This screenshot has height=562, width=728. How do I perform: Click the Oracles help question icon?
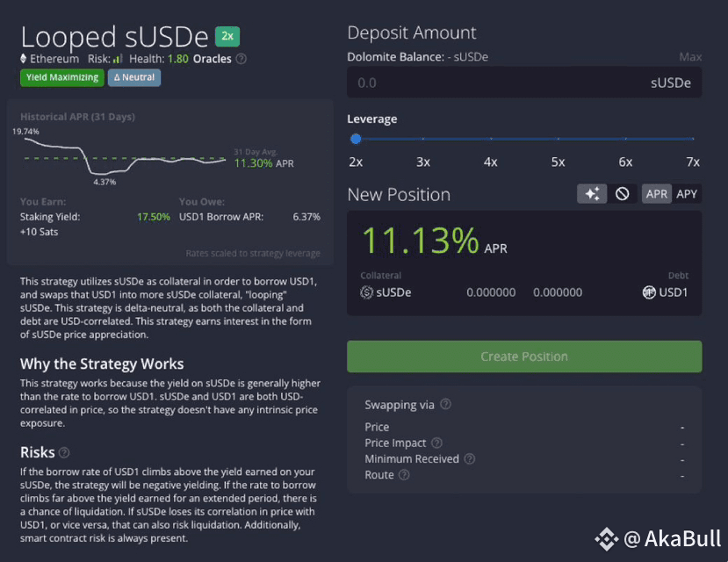[x=241, y=59]
